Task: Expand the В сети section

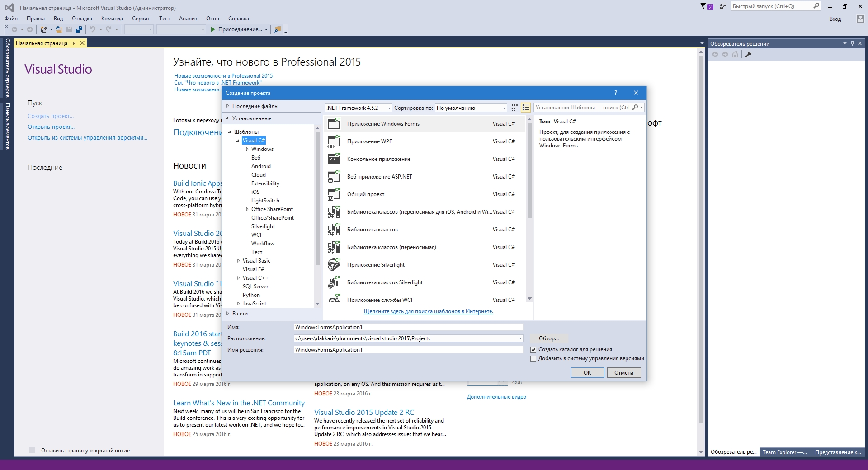Action: (228, 313)
